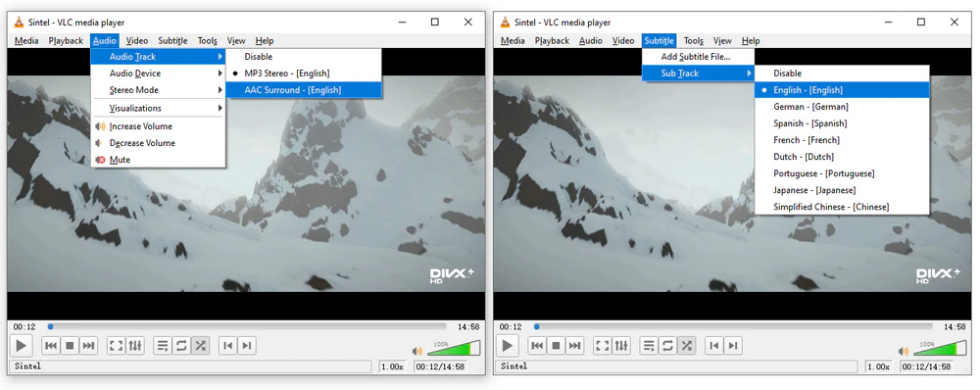This screenshot has height=390, width=980.
Task: Toggle loop button in left window
Action: (x=181, y=345)
